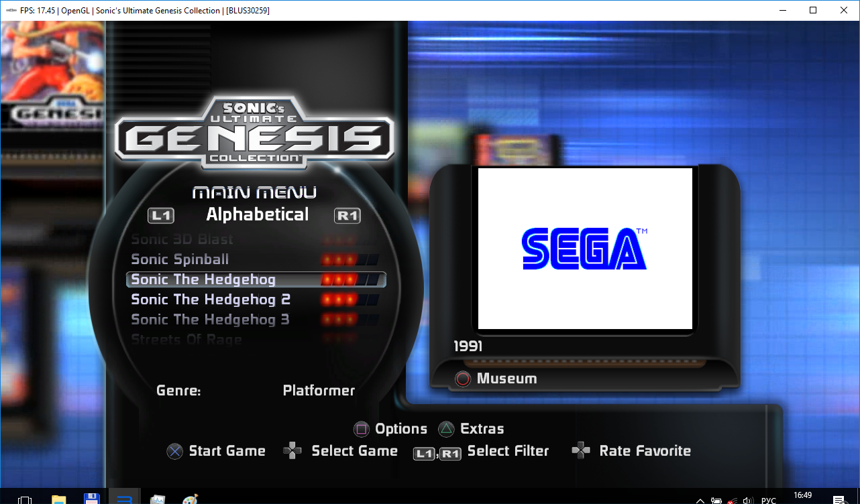The width and height of the screenshot is (860, 504).
Task: Click the 1991 release year text
Action: coord(468,346)
